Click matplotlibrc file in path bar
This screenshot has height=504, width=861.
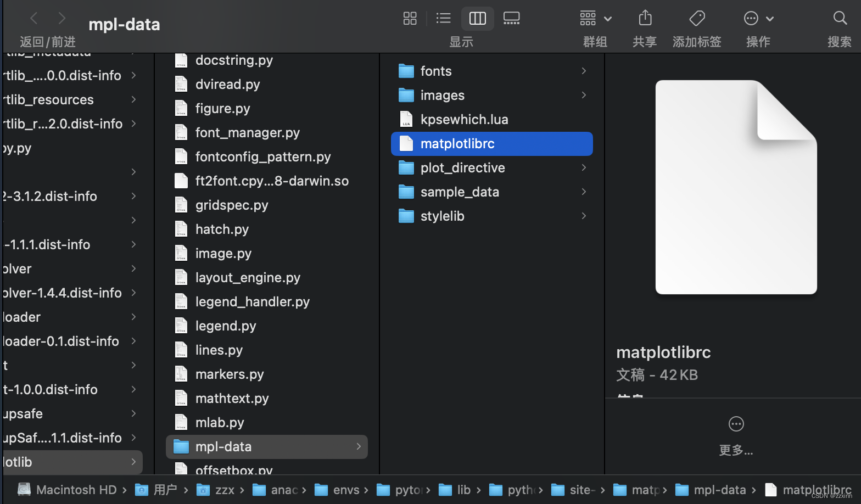pyautogui.click(x=808, y=490)
